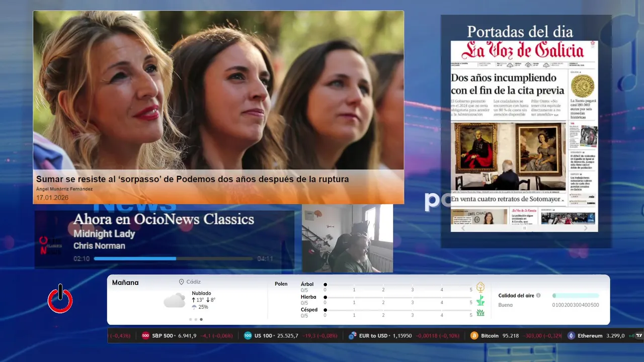The width and height of the screenshot is (644, 362).
Task: Click the cloudy weather icon
Action: pos(174,301)
